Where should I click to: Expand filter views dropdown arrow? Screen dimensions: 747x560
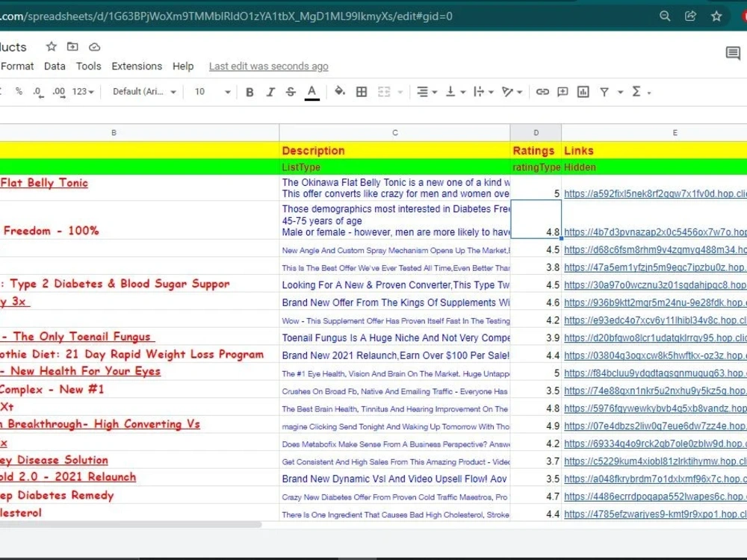[620, 92]
